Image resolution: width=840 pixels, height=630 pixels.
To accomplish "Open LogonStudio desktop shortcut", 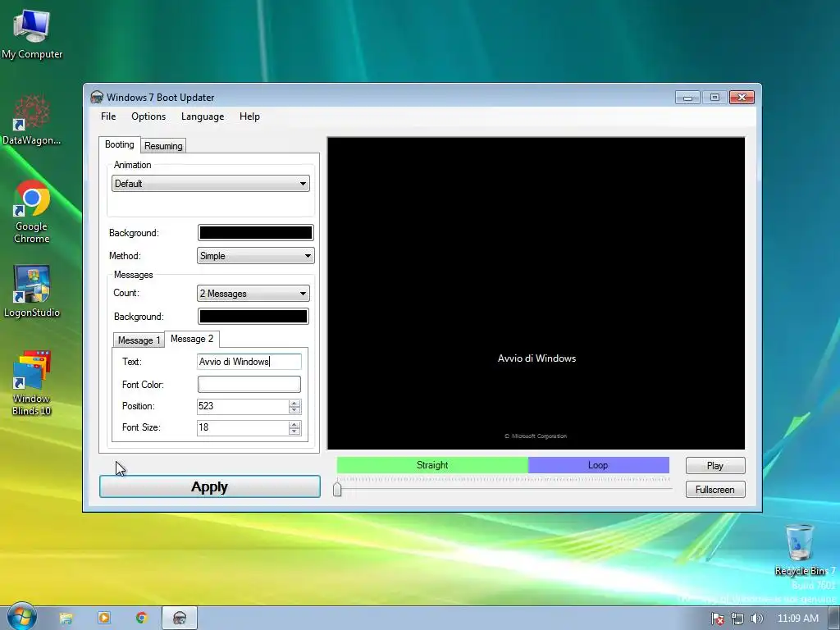I will [x=32, y=291].
